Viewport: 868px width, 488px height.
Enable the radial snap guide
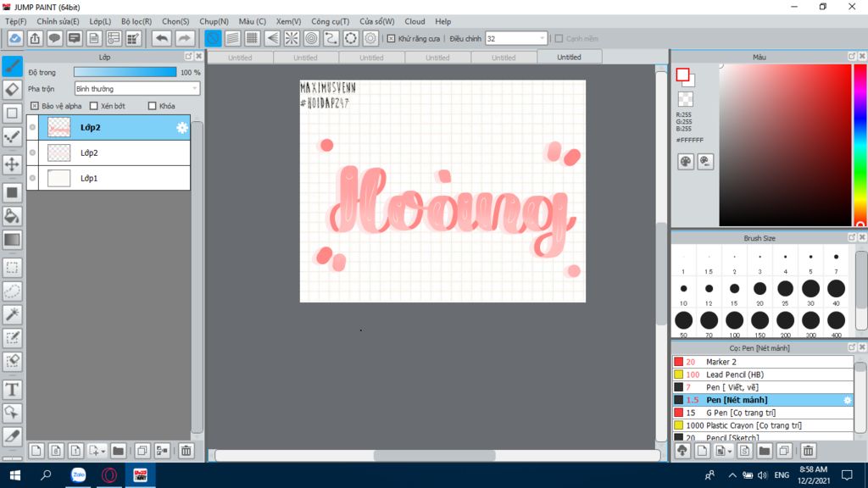click(x=292, y=39)
